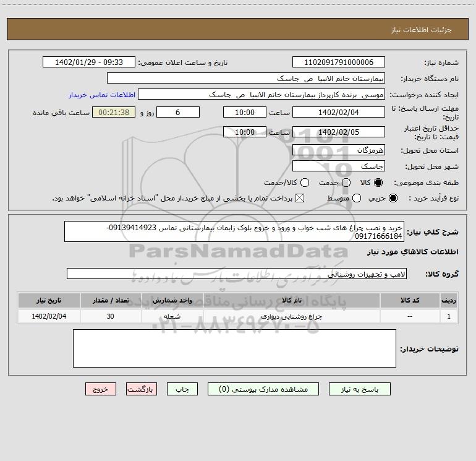Click the need date cell 1402/02/04
This screenshot has height=461, width=476.
[x=49, y=316]
